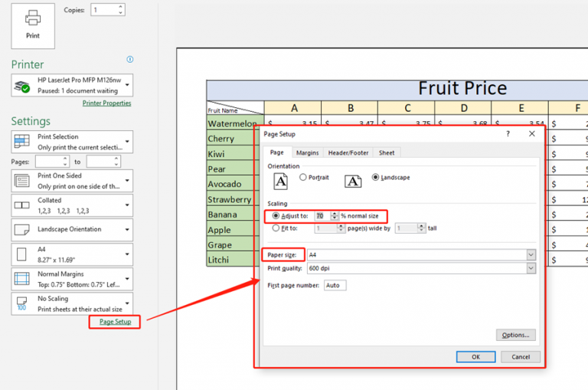
Task: Click the Normal Margins icon in settings
Action: 23,278
